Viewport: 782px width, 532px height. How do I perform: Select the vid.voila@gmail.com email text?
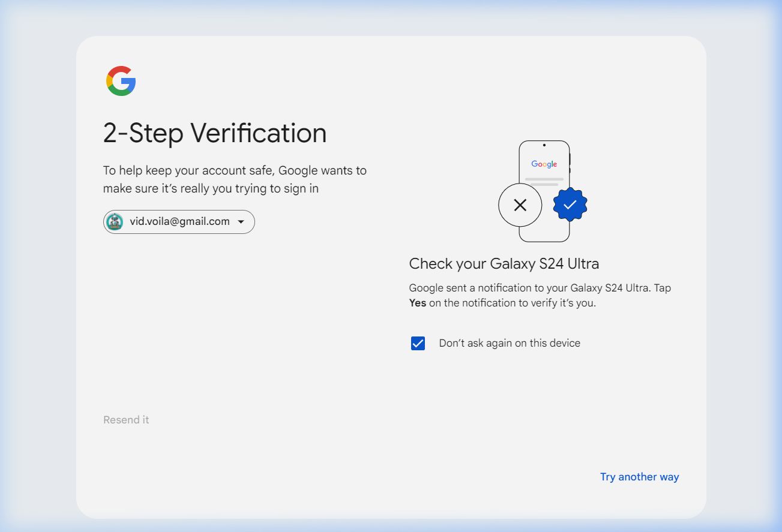[x=179, y=222]
